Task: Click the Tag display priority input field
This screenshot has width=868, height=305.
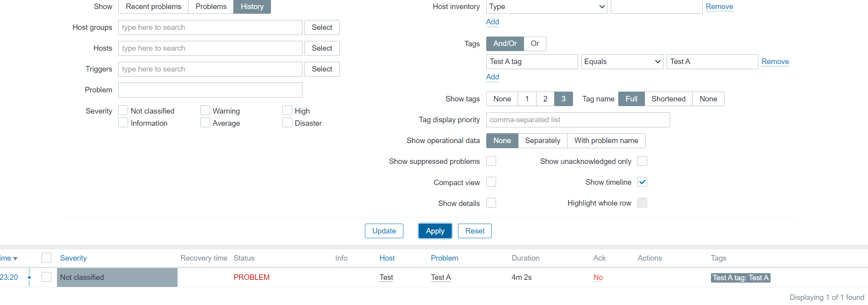Action: (x=577, y=120)
